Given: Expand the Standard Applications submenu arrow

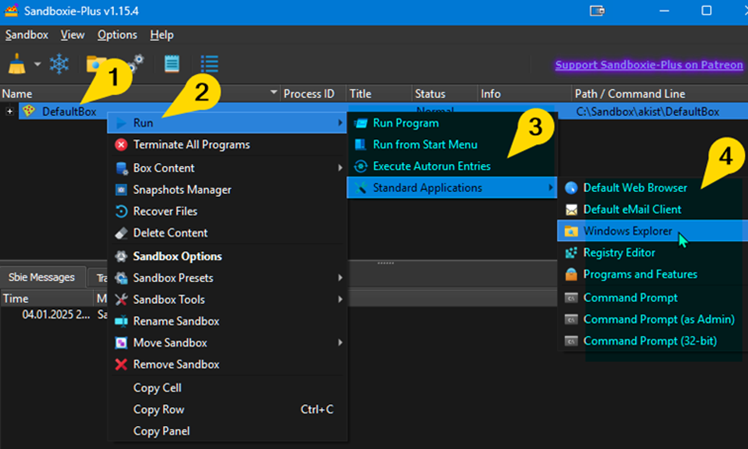Looking at the screenshot, I should 550,188.
